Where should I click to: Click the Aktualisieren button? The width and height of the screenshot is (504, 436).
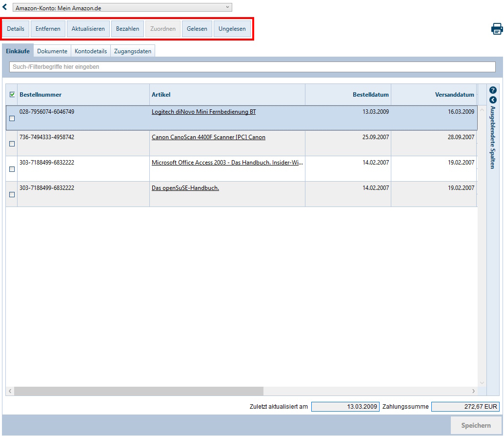pyautogui.click(x=88, y=29)
